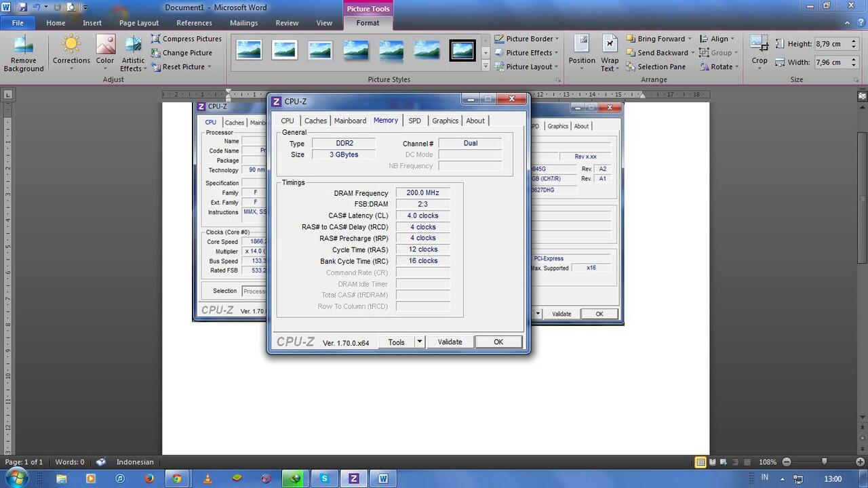Open Picture Styles dialog launcher
Viewport: 868px width, 488px height.
click(x=559, y=80)
